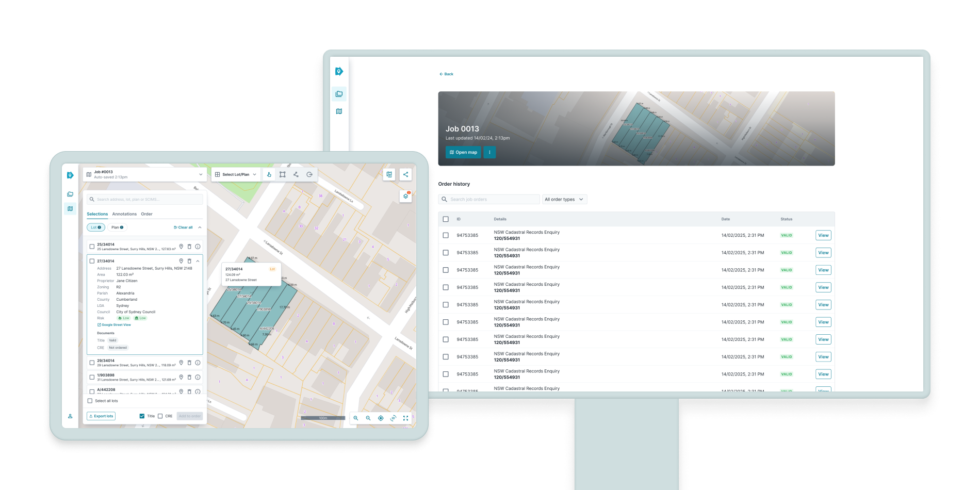This screenshot has width=980, height=490.
Task: Open the jobs icon in the monitor sidebar
Action: (x=339, y=94)
